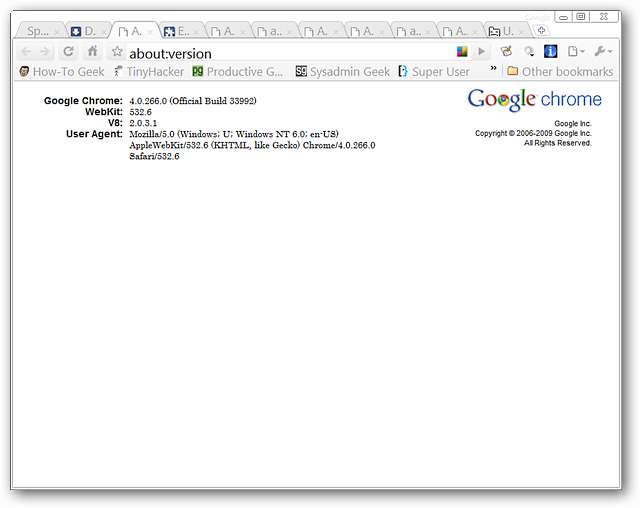
Task: Bookmark this page with the star
Action: [117, 51]
